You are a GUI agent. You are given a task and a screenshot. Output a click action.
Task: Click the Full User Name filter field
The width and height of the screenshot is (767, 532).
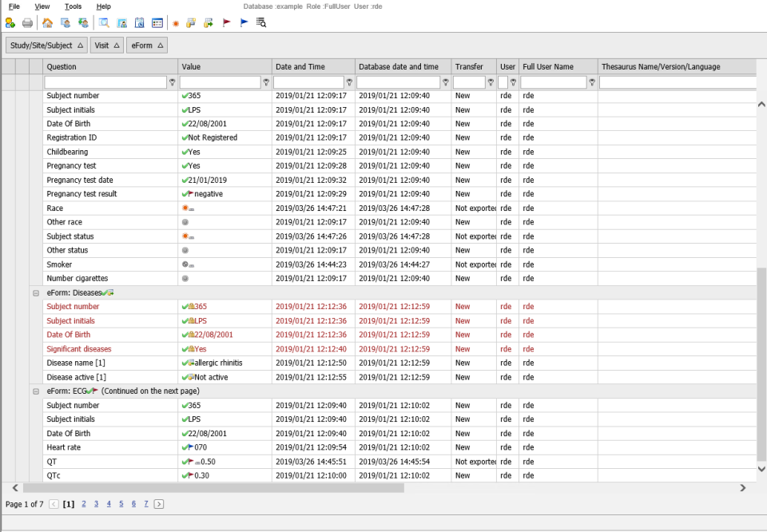pyautogui.click(x=553, y=82)
